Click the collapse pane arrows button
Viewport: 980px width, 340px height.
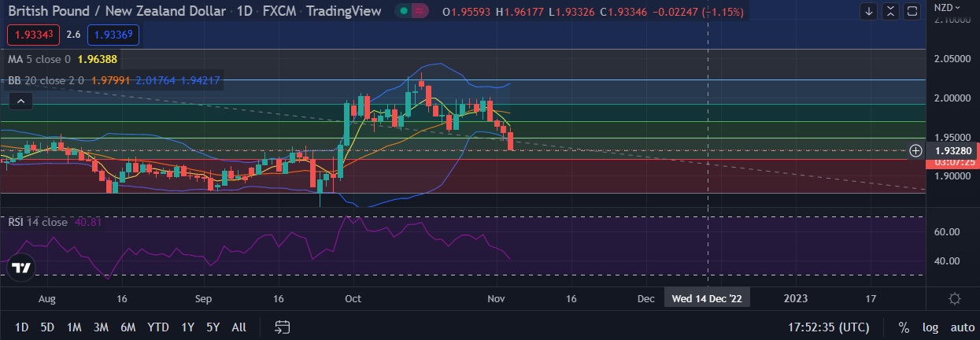[891, 11]
